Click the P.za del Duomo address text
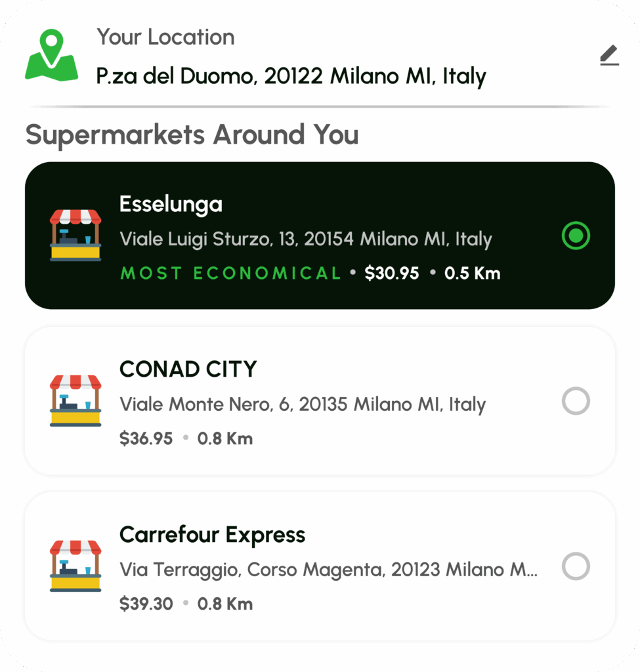The height and width of the screenshot is (672, 640). pos(291,76)
